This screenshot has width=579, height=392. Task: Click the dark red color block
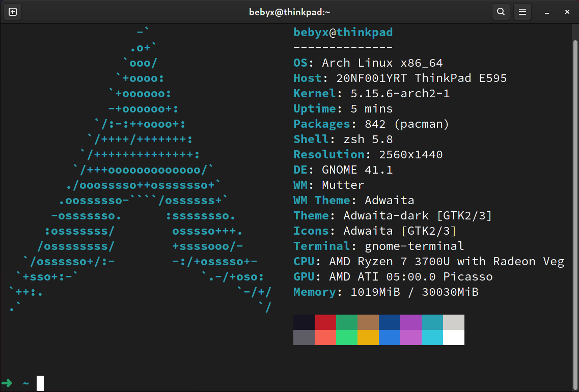pyautogui.click(x=325, y=322)
